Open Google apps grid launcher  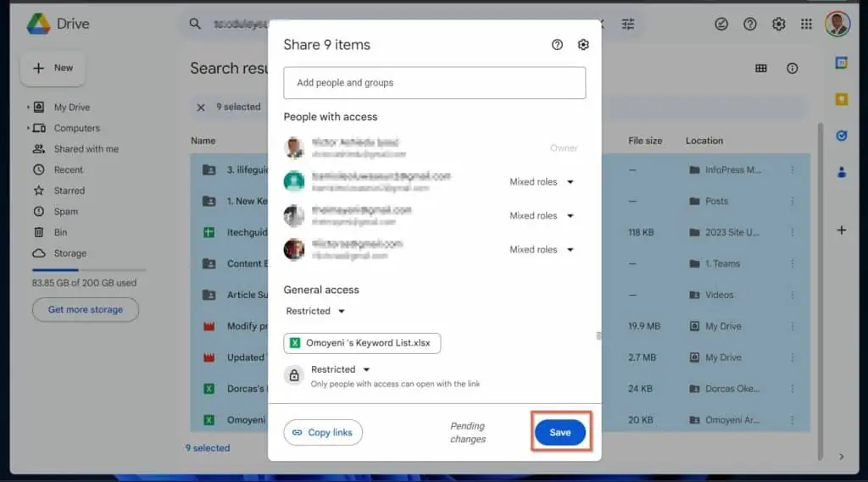pyautogui.click(x=806, y=25)
